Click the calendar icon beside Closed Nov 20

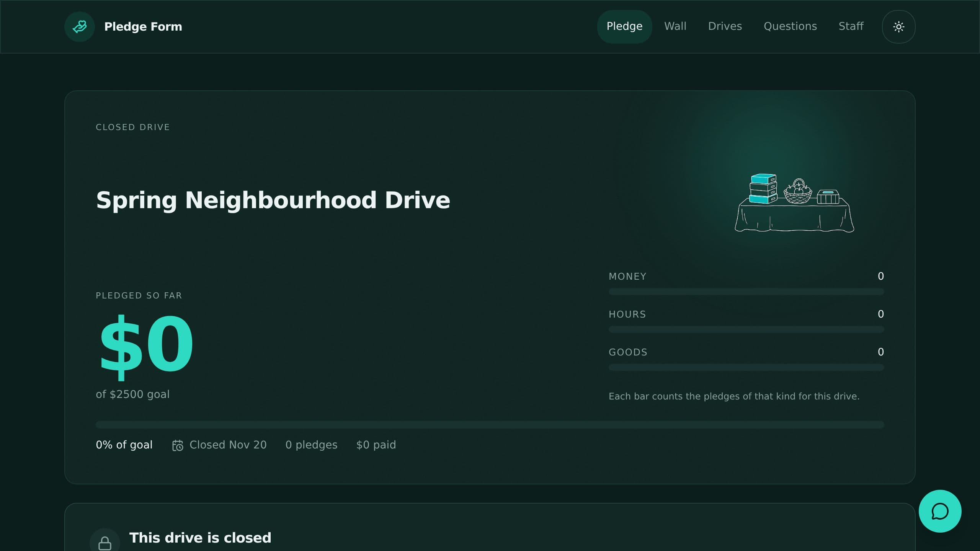coord(178,445)
